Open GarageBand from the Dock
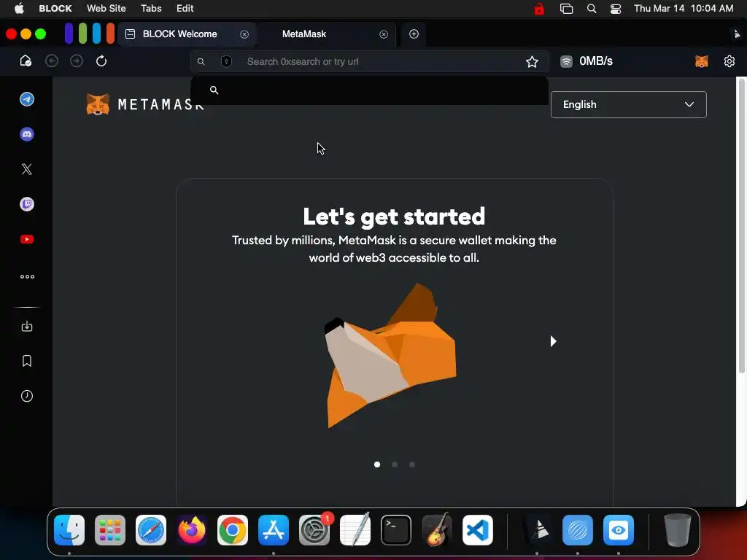This screenshot has height=560, width=747. [437, 530]
